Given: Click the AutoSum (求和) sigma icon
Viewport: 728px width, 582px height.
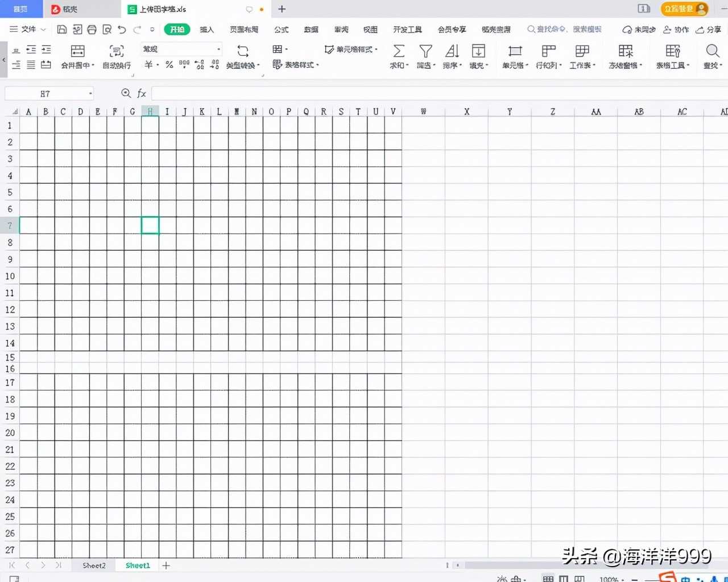Looking at the screenshot, I should [x=399, y=51].
